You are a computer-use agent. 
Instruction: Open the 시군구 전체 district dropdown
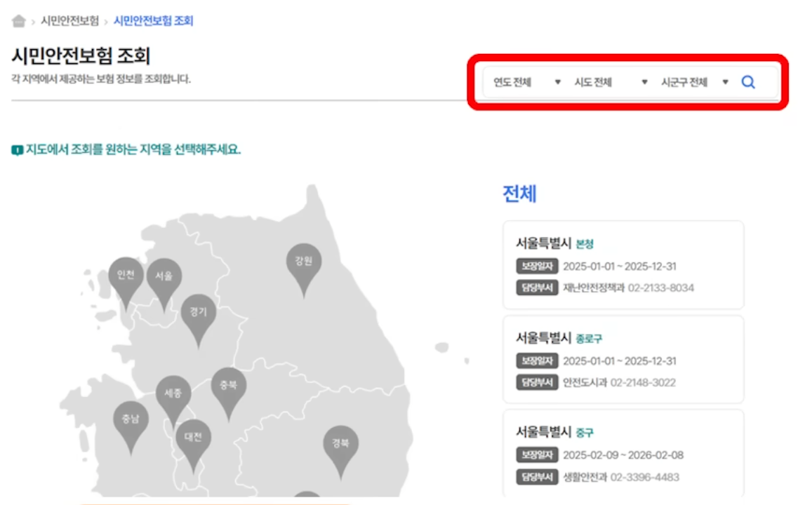pyautogui.click(x=695, y=82)
